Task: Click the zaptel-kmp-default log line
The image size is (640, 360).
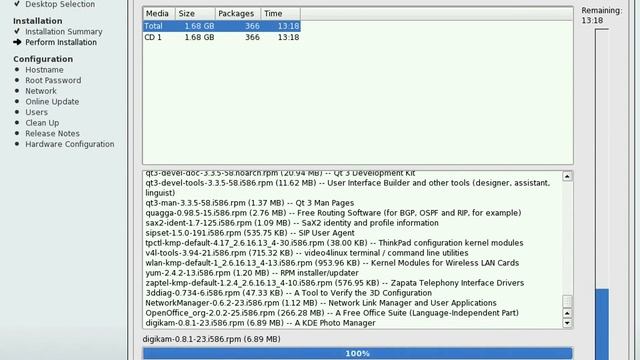Action: [335, 283]
